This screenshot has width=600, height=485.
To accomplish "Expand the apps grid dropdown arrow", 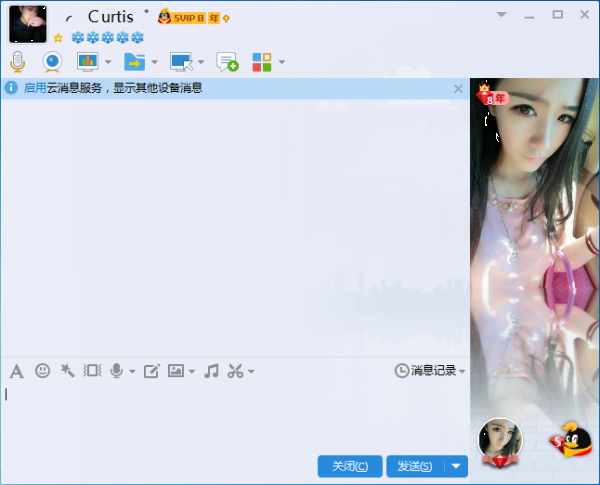I will 282,62.
